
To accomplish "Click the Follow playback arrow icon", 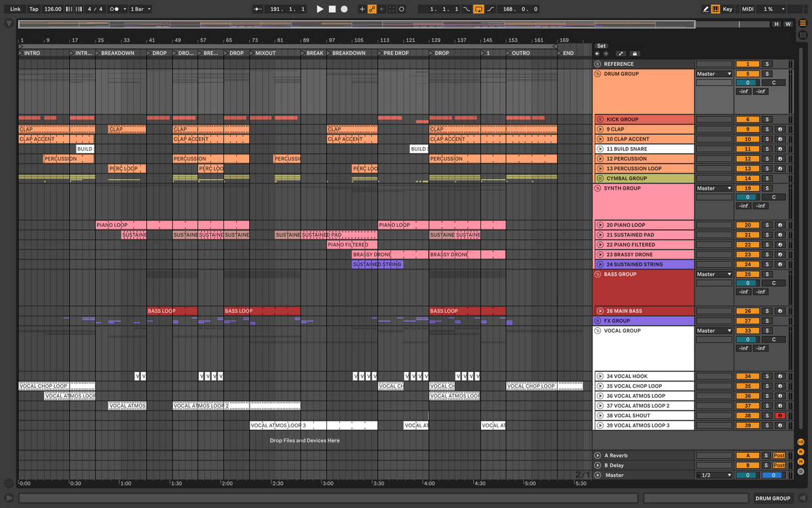I will tap(258, 9).
